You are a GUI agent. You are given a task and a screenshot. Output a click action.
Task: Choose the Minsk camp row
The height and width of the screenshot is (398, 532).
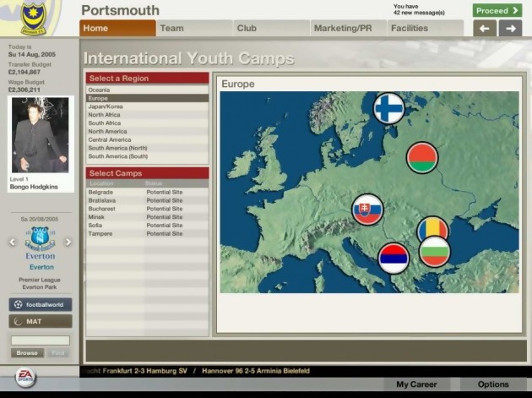tap(147, 217)
